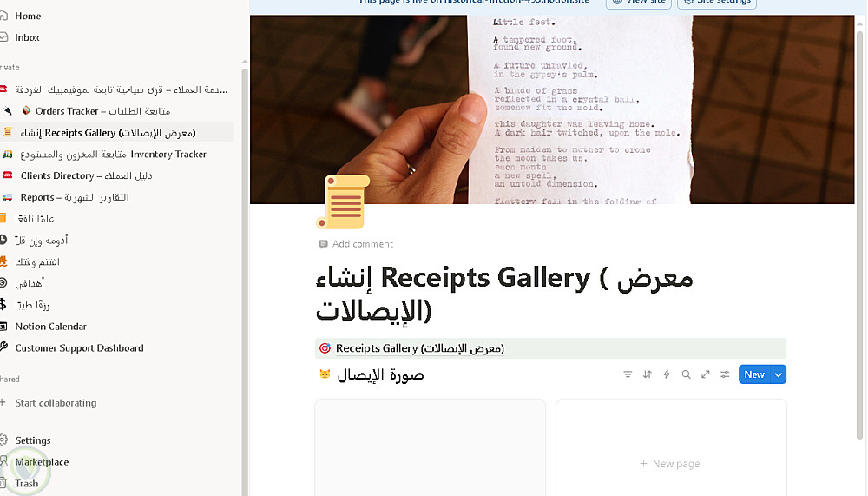Expand the dropdown arrow beside New
The width and height of the screenshot is (868, 496).
779,375
